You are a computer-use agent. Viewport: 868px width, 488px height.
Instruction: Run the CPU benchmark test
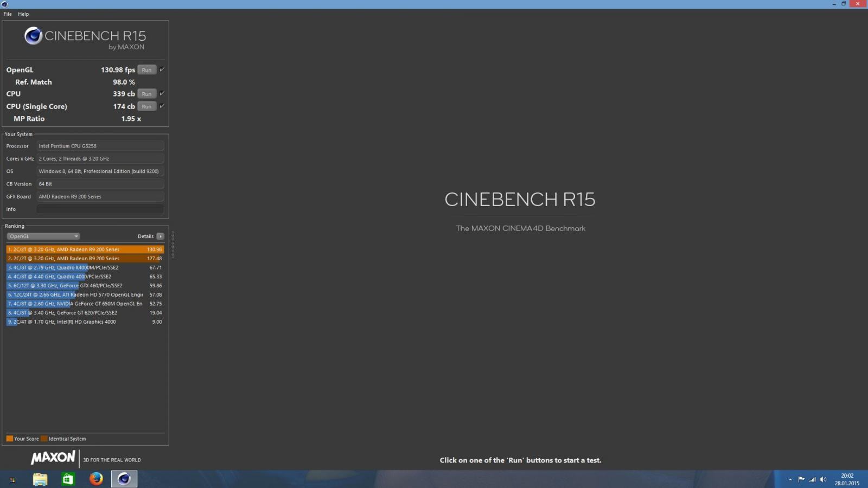tap(146, 94)
